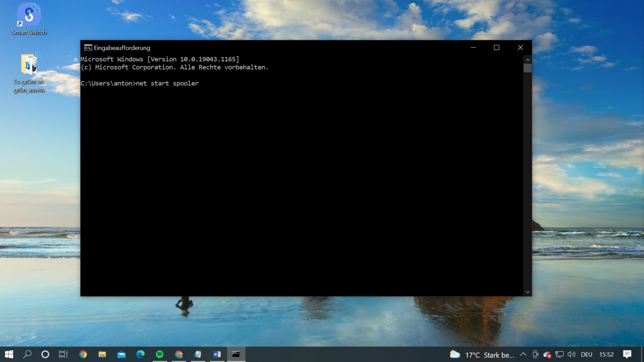The image size is (644, 362).
Task: Open File Explorer from the taskbar
Action: 102,354
